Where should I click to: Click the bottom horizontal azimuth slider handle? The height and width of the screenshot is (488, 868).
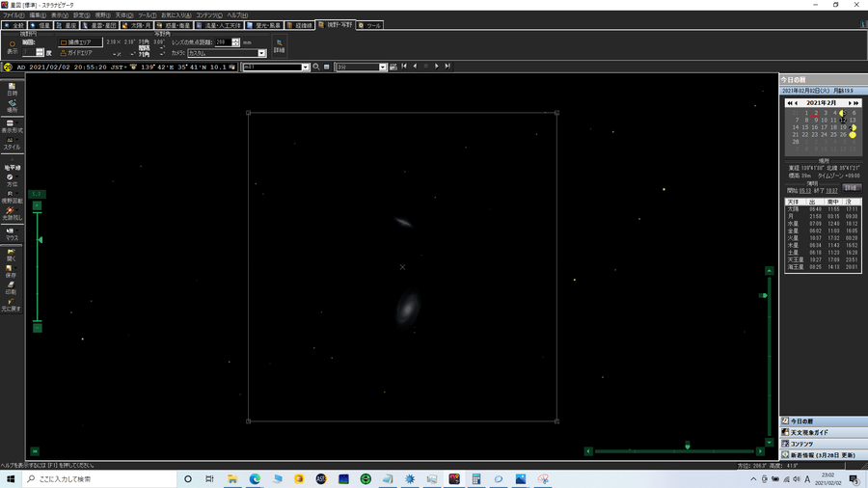pos(687,446)
